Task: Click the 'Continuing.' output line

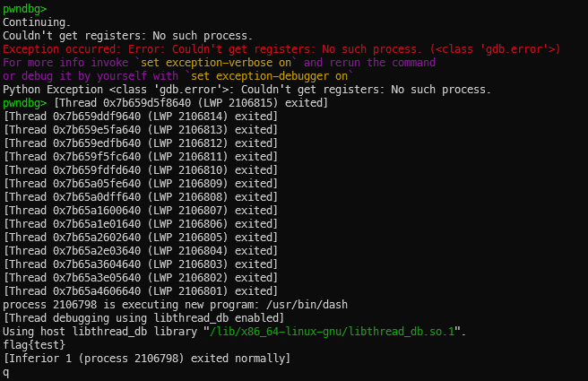Action: click(x=37, y=22)
